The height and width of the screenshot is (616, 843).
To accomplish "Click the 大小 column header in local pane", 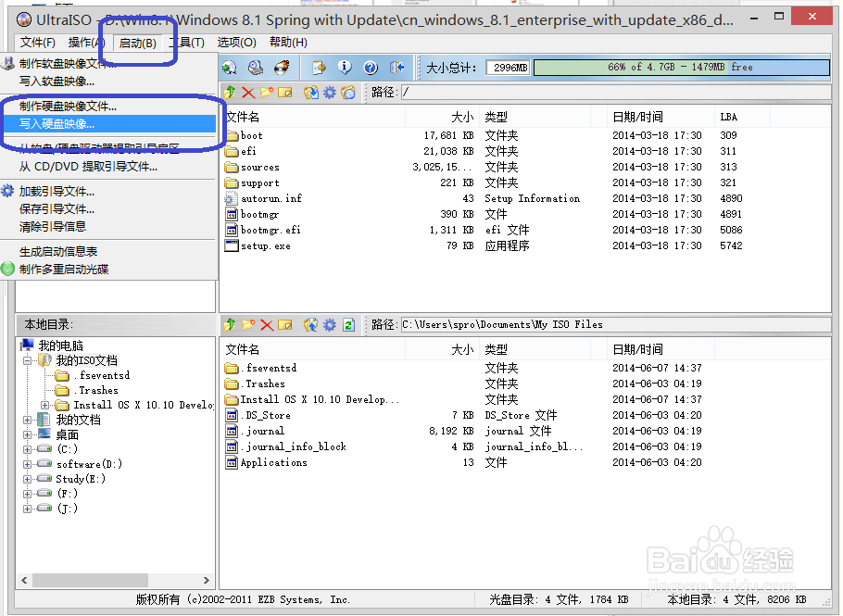I will click(x=441, y=350).
